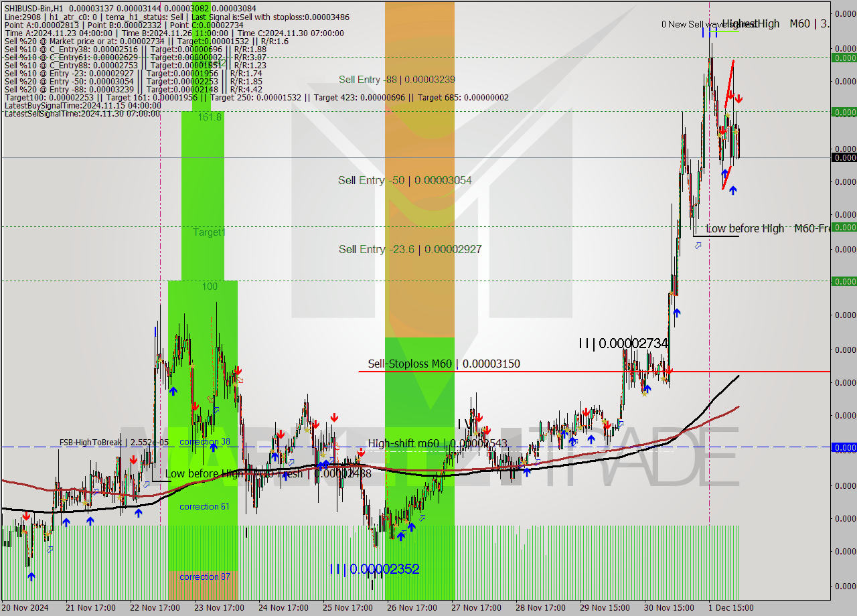
Task: Click the 'Target1' label in the green zone
Action: tap(210, 232)
